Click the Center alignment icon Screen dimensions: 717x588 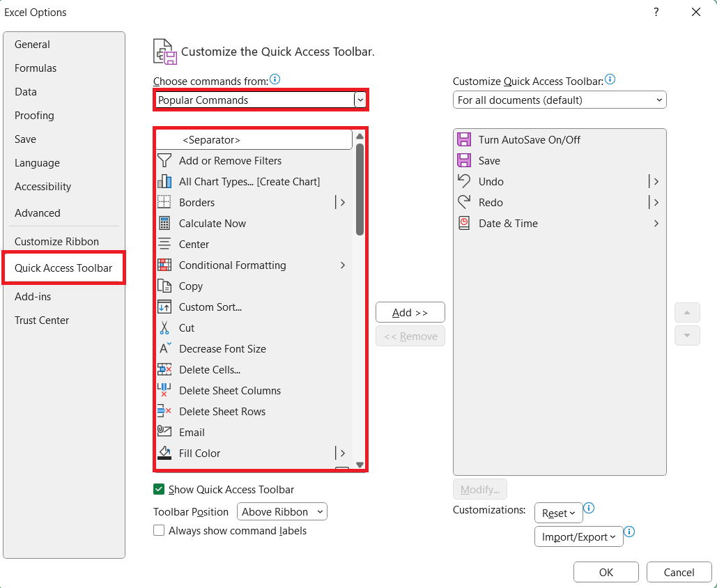tap(164, 244)
